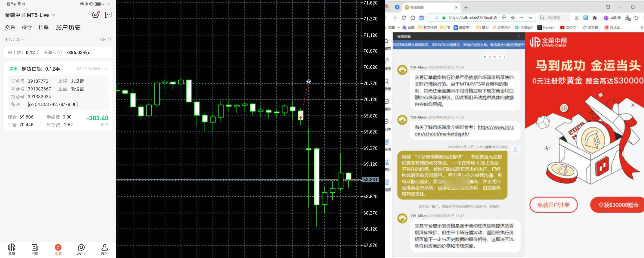This screenshot has height=258, width=644.
Task: Expand the 收藏 favorites dropdown arrow
Action: [x=399, y=27]
